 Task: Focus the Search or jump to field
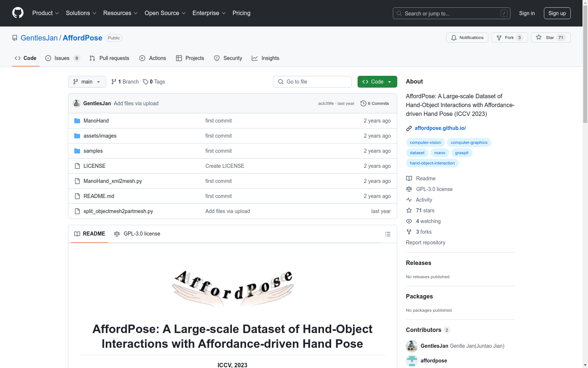tap(452, 13)
